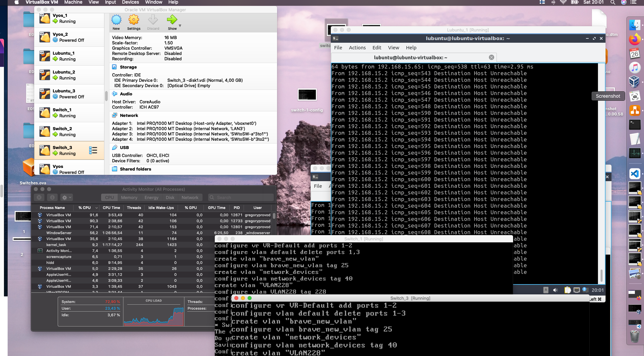
Task: Switch to Network tab in Activity Monitor
Action: [190, 197]
